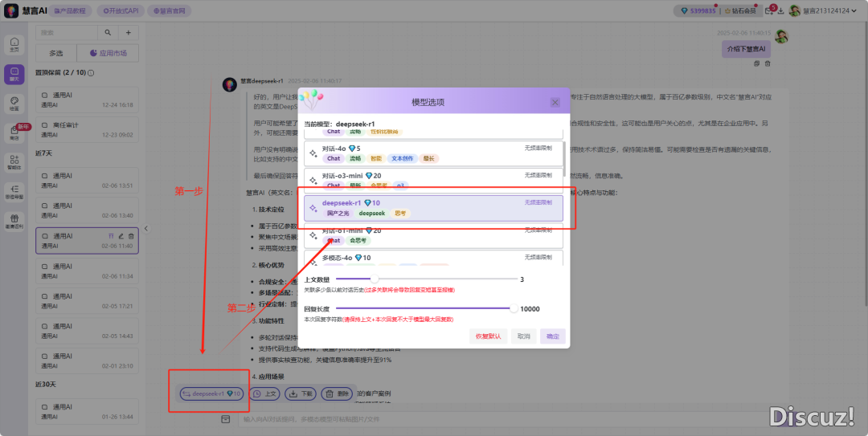Image resolution: width=868 pixels, height=436 pixels.
Task: Open the 通用AI chat dated 02-01 23:10
Action: pyautogui.click(x=87, y=361)
